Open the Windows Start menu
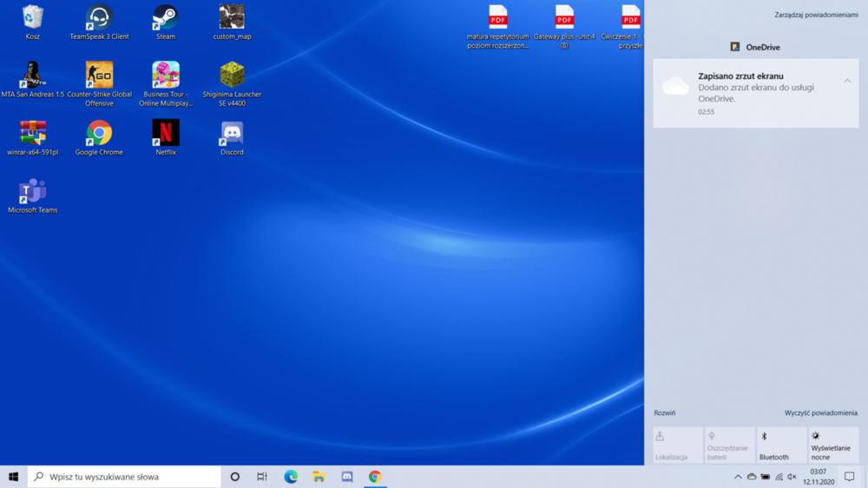The width and height of the screenshot is (868, 488). pyautogui.click(x=13, y=477)
